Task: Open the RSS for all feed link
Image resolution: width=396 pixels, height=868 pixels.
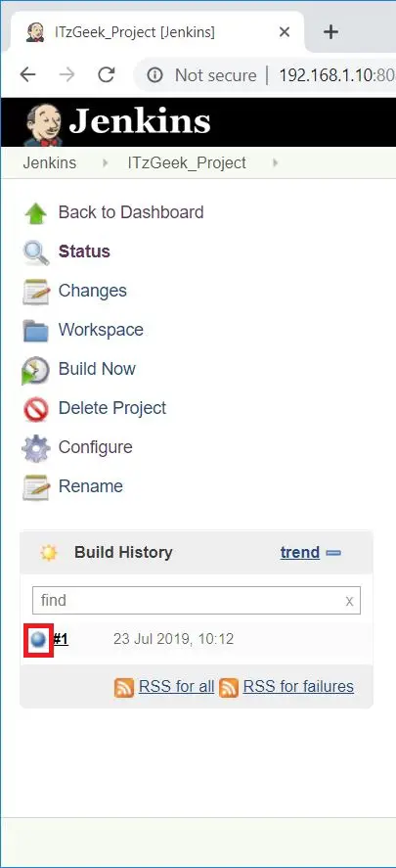Action: (x=176, y=686)
